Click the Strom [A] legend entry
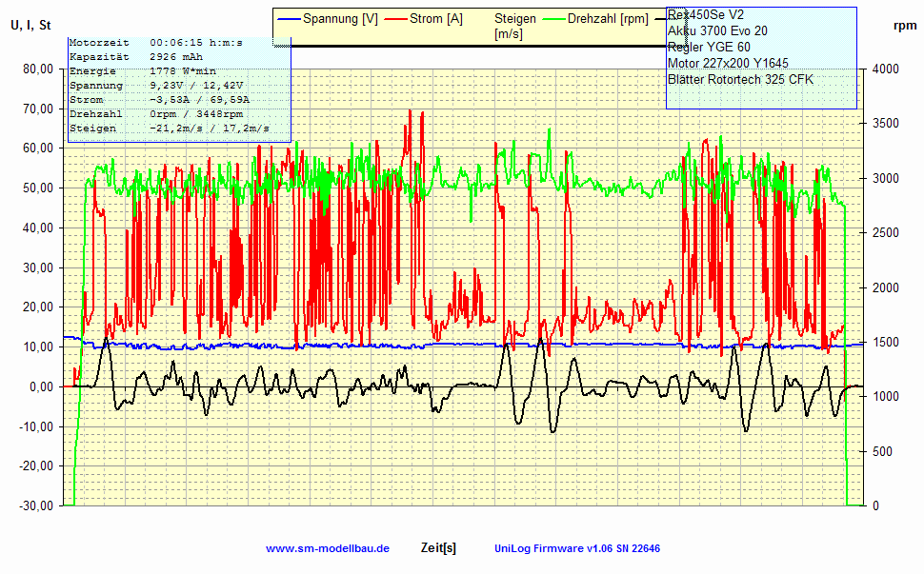 pos(424,19)
